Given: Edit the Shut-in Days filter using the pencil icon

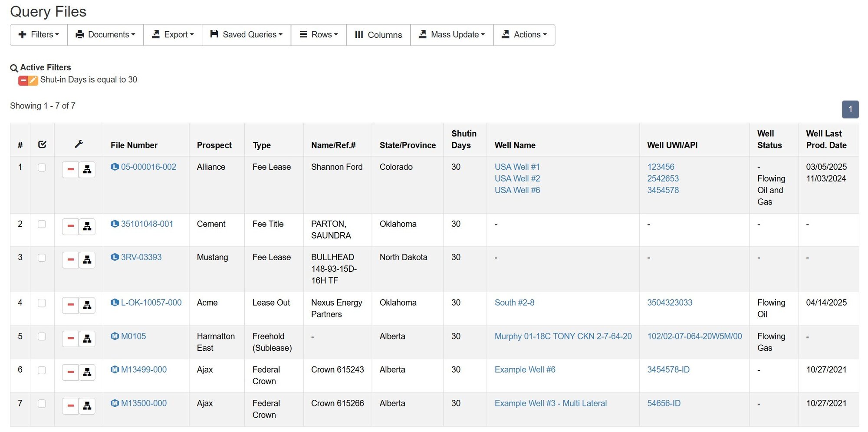Looking at the screenshot, I should tap(33, 80).
